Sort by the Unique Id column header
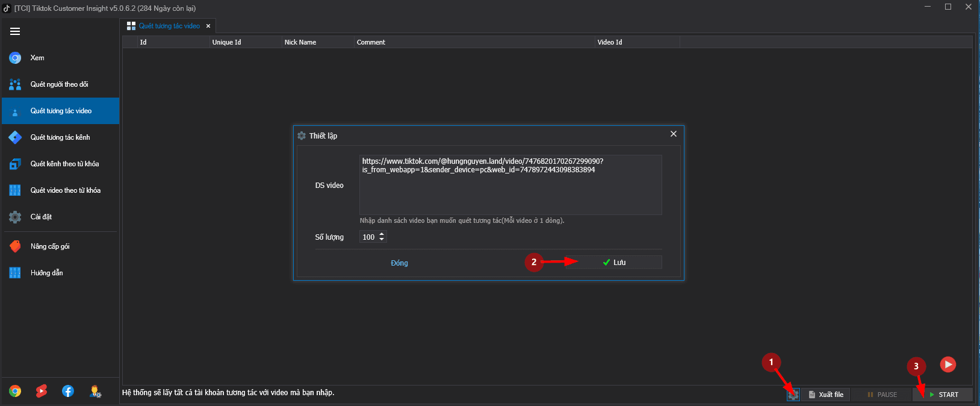The height and width of the screenshot is (406, 980). [x=246, y=42]
